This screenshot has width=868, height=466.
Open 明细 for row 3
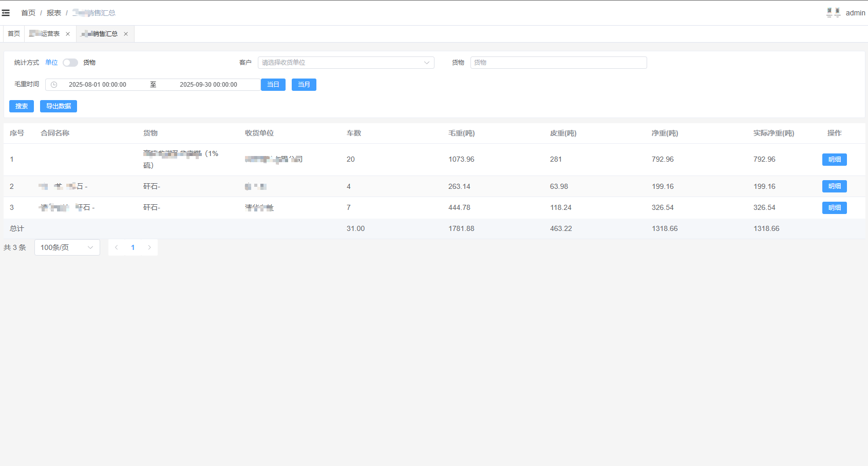click(x=834, y=208)
